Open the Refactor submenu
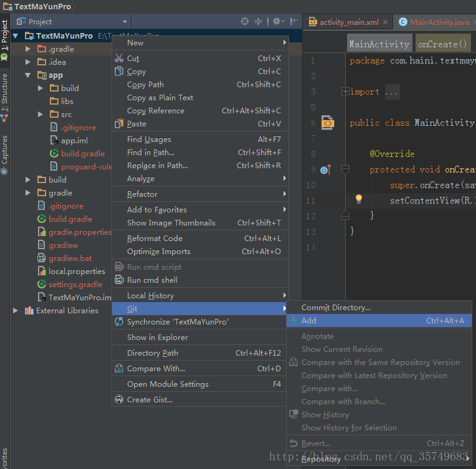The width and height of the screenshot is (476, 469). coord(201,194)
